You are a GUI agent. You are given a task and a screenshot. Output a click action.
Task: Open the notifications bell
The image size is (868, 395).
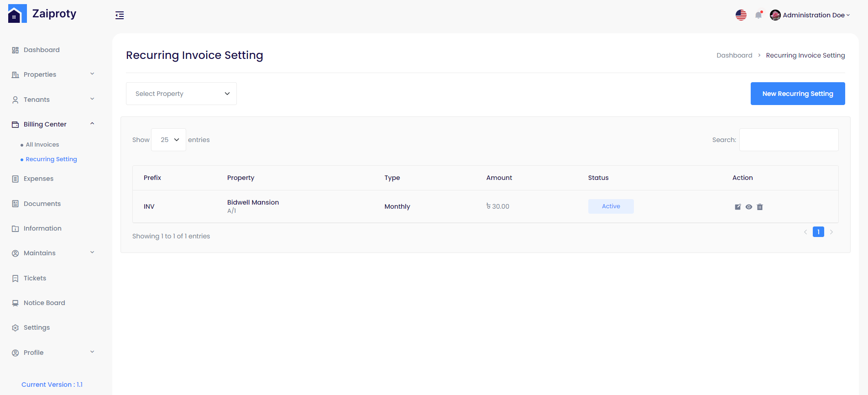click(758, 15)
